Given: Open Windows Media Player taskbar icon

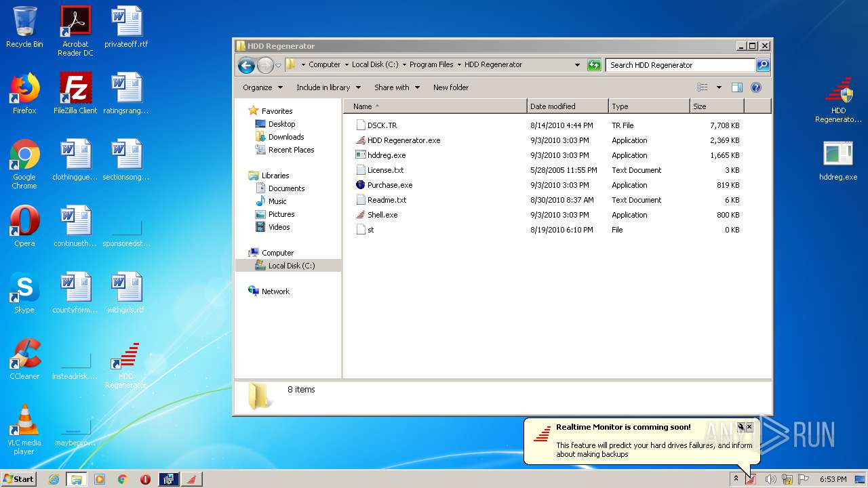Looking at the screenshot, I should pos(100,479).
